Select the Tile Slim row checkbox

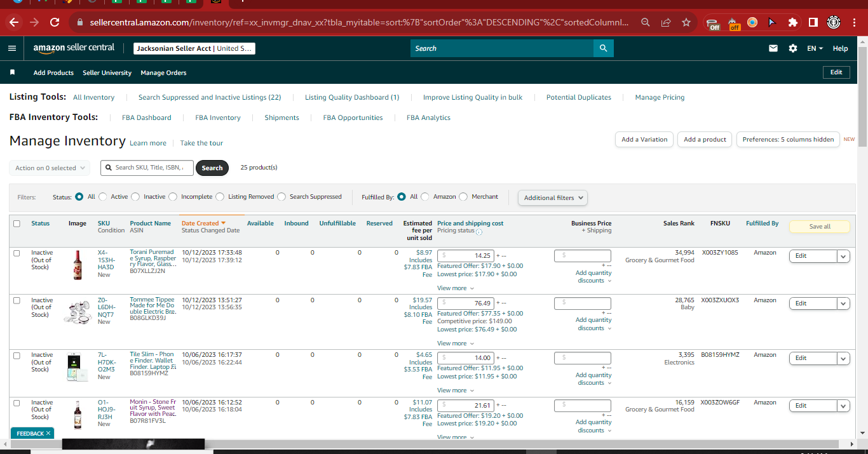[17, 355]
